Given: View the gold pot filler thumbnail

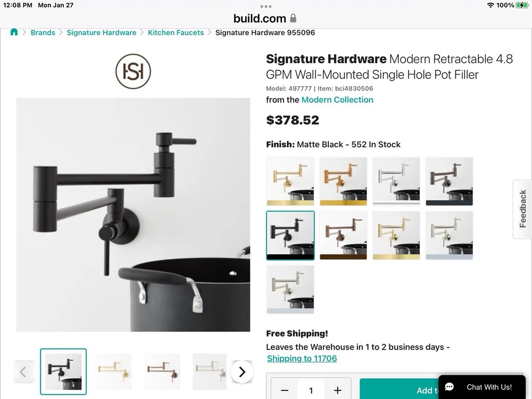Looking at the screenshot, I should 113,372.
